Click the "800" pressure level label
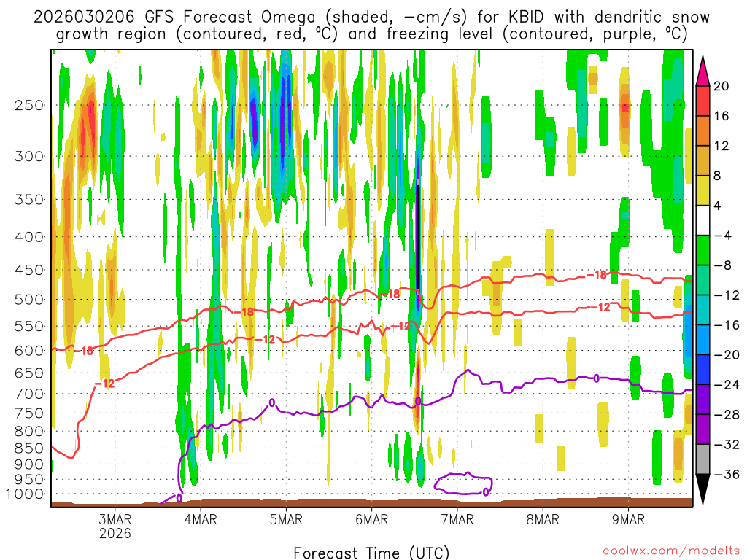This screenshot has height=560, width=747. (29, 432)
